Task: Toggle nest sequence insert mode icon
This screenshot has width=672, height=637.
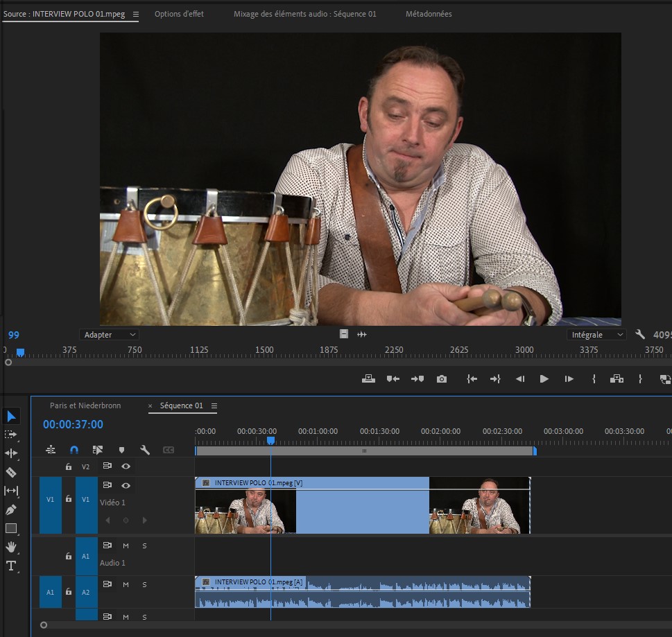Action: click(x=51, y=450)
